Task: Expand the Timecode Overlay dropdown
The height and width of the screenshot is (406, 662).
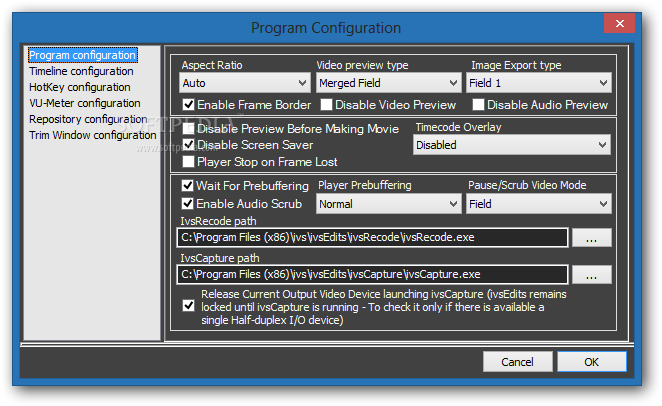Action: 512,145
